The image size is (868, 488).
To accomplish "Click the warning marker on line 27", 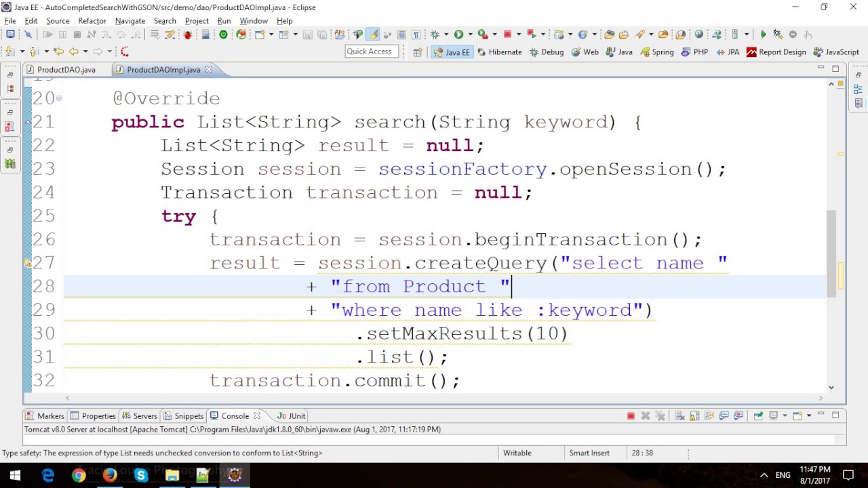I will click(x=28, y=263).
